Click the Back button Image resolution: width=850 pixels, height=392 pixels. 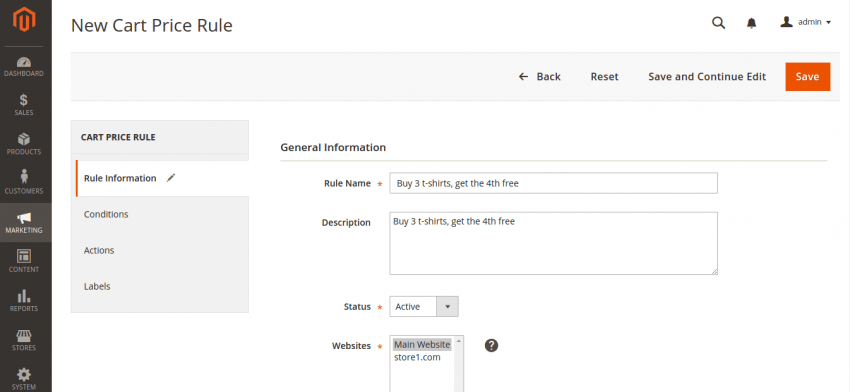click(539, 76)
